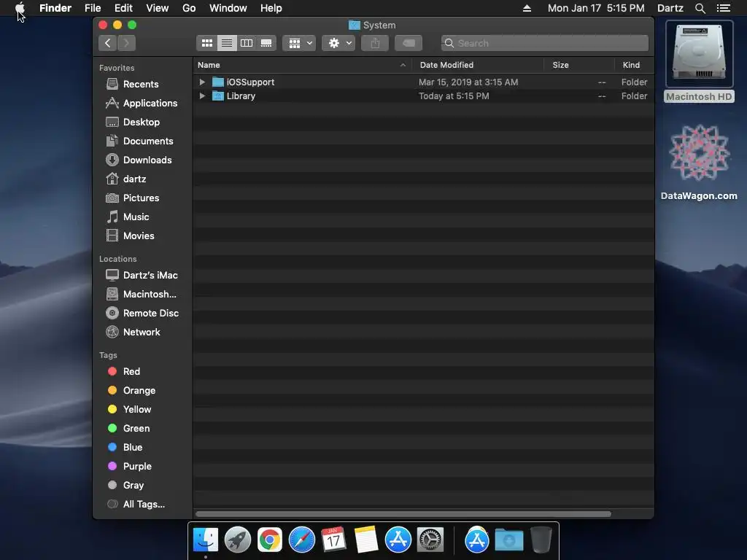Open Recents in the sidebar
This screenshot has width=747, height=560.
(x=142, y=85)
